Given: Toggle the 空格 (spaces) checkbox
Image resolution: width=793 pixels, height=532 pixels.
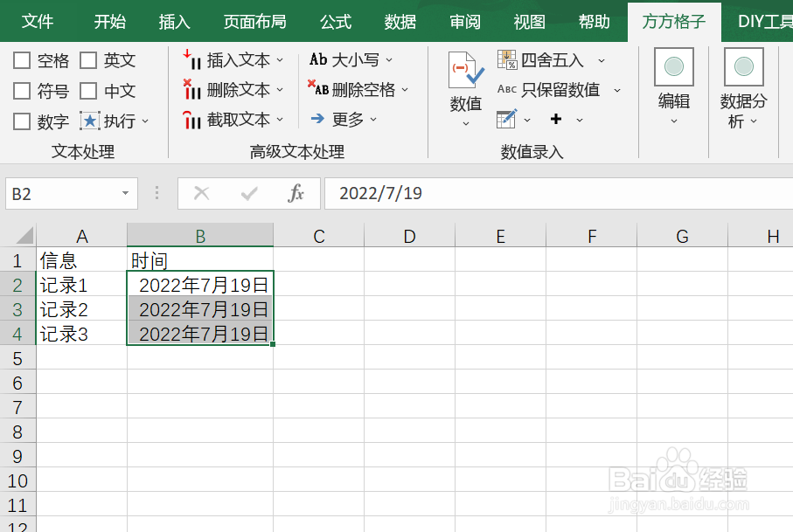Looking at the screenshot, I should (22, 60).
